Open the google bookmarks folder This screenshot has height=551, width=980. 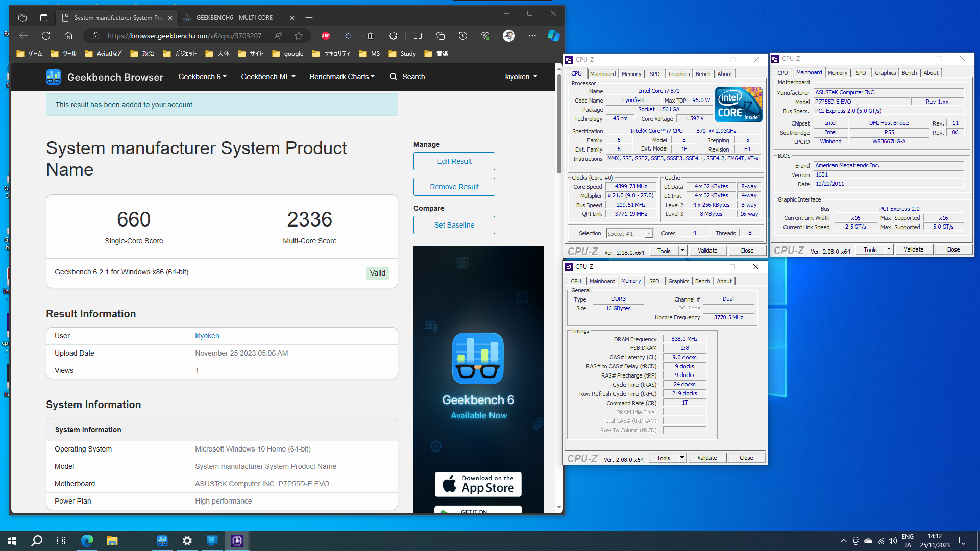(288, 54)
